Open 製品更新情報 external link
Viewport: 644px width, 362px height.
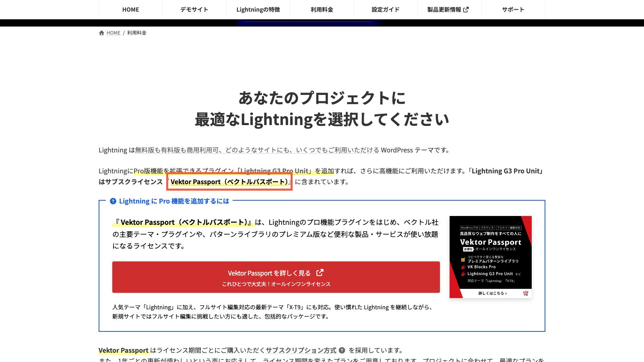point(449,10)
